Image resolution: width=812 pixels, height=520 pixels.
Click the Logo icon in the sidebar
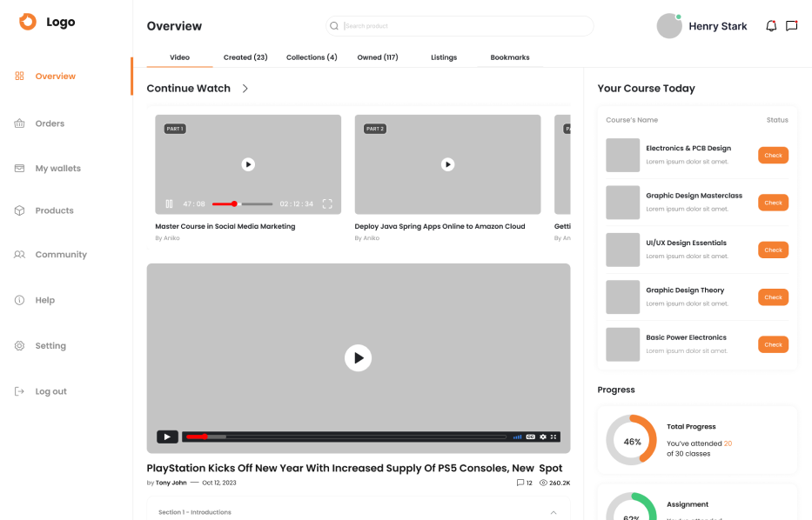(x=28, y=23)
